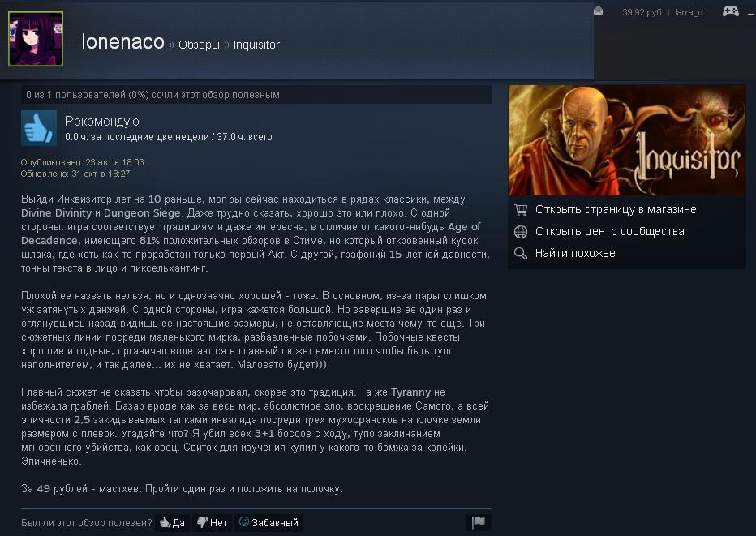Click the shopping cart store icon
This screenshot has width=756, height=536.
click(521, 210)
